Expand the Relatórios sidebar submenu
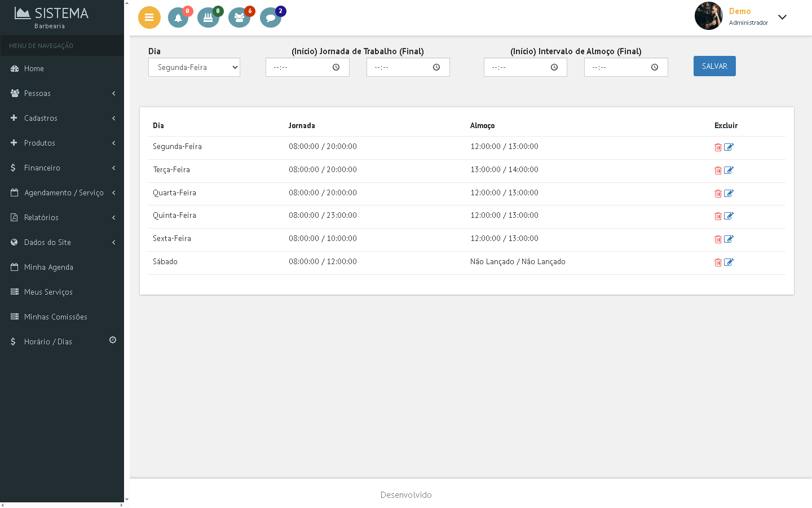Image resolution: width=812 pixels, height=508 pixels. point(62,217)
